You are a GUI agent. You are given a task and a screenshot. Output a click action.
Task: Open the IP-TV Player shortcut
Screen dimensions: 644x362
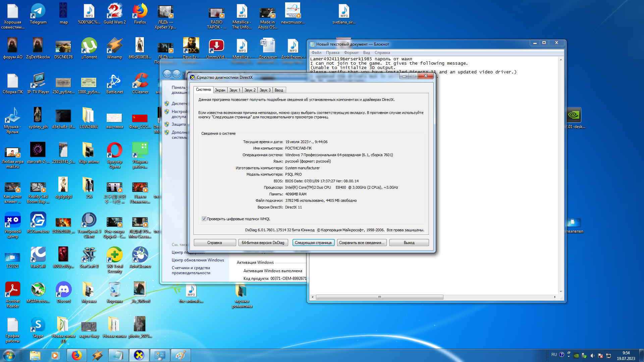click(x=38, y=83)
